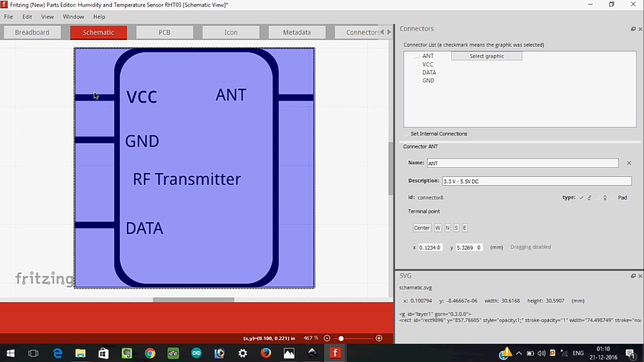Open Inkscape from the taskbar
The height and width of the screenshot is (362, 644).
click(312, 353)
